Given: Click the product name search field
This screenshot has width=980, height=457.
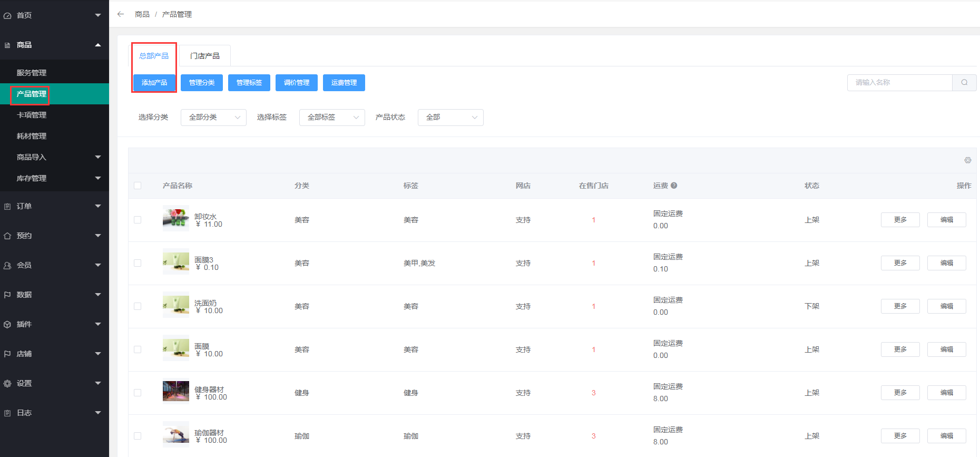Looking at the screenshot, I should tap(900, 82).
